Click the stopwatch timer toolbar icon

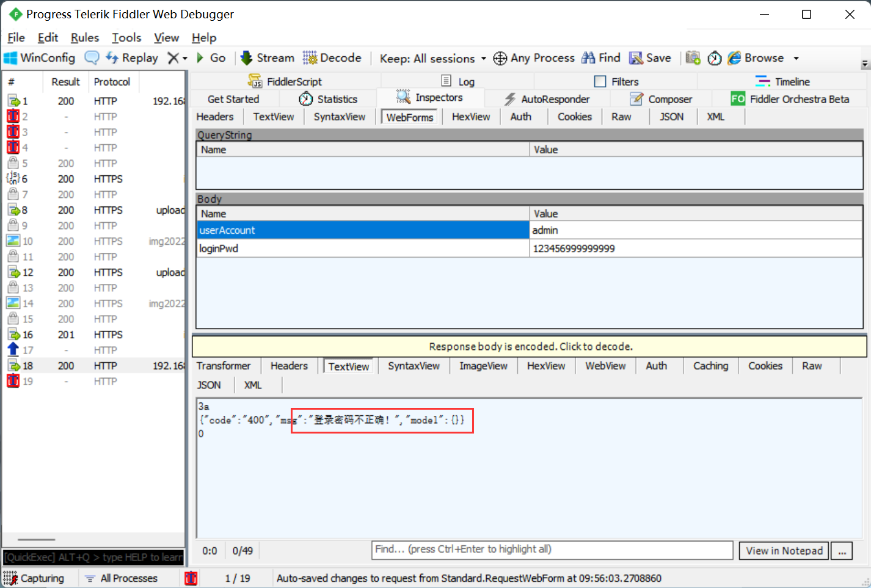[715, 58]
